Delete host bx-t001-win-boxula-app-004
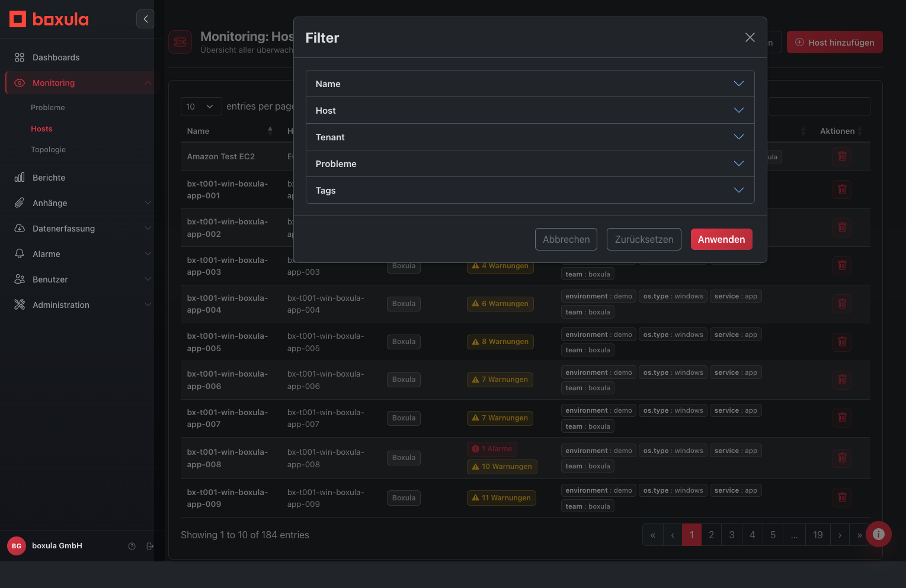The width and height of the screenshot is (906, 588). point(842,304)
